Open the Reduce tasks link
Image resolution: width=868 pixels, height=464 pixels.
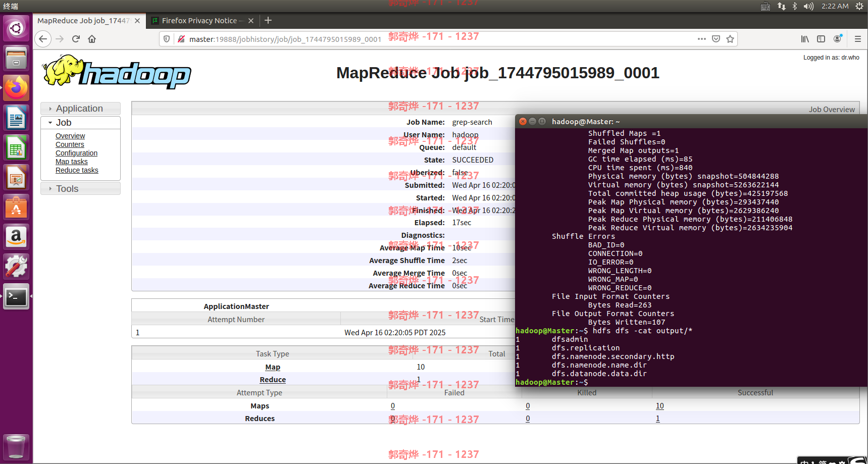pyautogui.click(x=77, y=170)
